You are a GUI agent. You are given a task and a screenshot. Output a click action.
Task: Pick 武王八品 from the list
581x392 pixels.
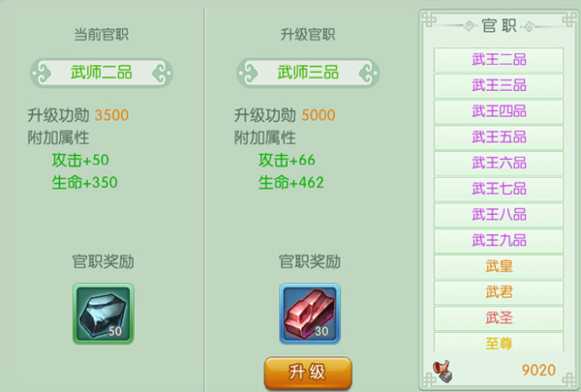click(x=499, y=215)
